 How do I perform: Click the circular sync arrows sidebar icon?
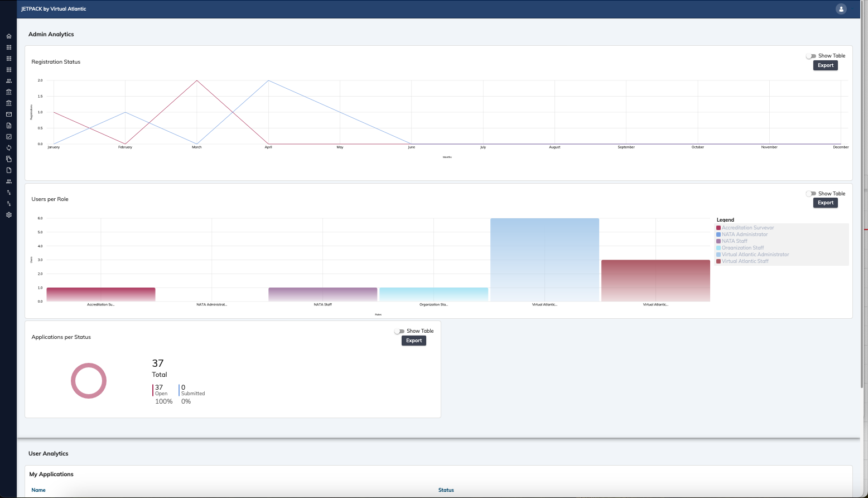coord(9,148)
